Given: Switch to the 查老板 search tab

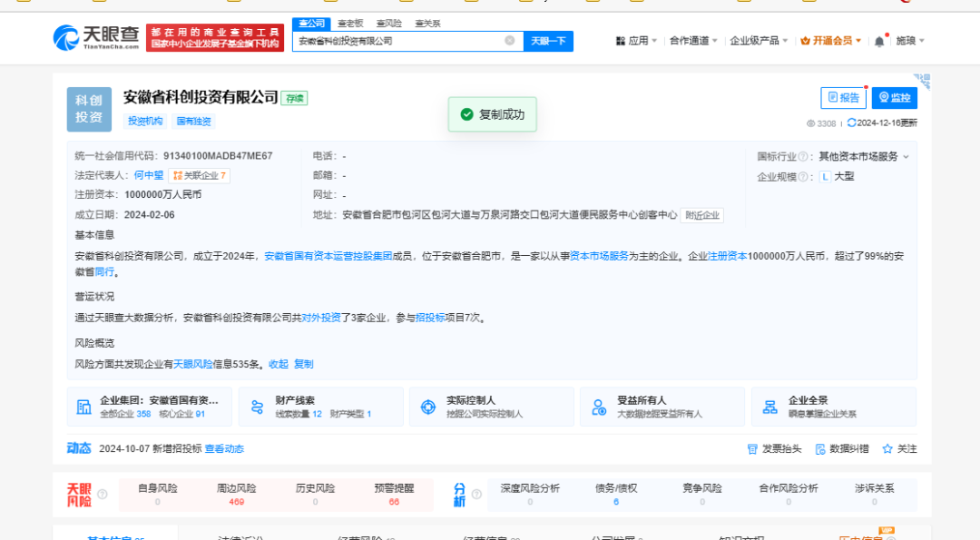Looking at the screenshot, I should pyautogui.click(x=350, y=24).
